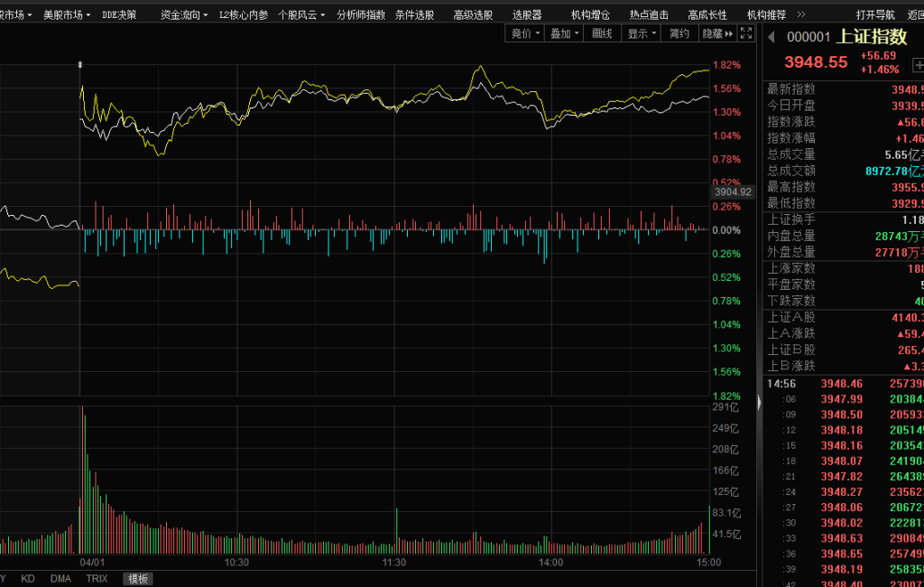Toggle the 画线 drawing line tool
924x587 pixels.
coord(602,33)
